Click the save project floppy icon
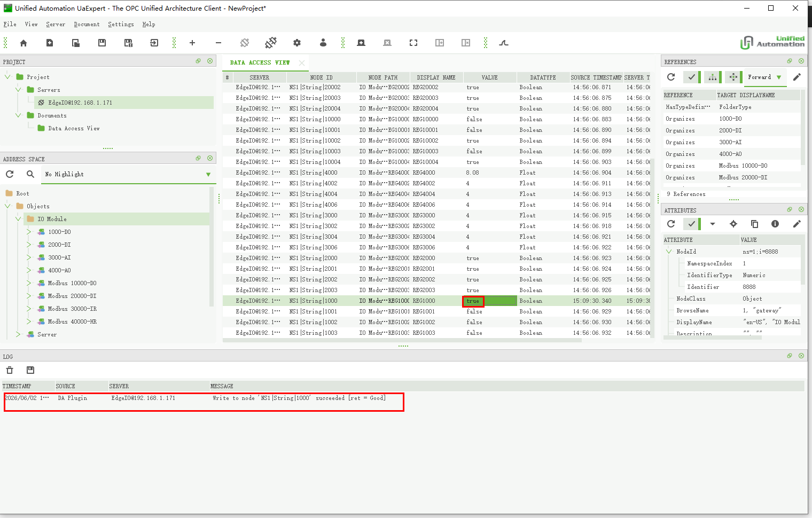The width and height of the screenshot is (812, 518). (102, 43)
